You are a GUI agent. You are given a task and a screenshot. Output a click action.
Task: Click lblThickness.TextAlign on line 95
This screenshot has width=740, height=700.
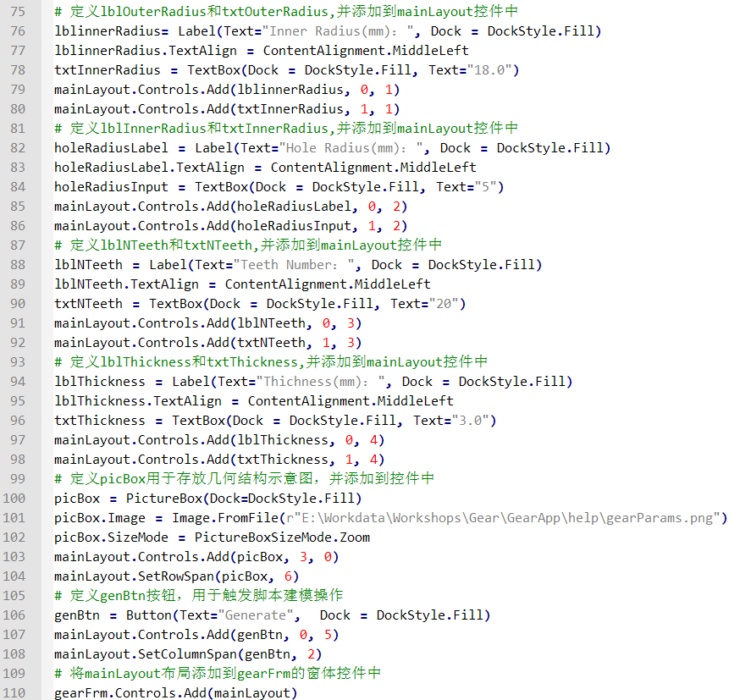coord(138,401)
